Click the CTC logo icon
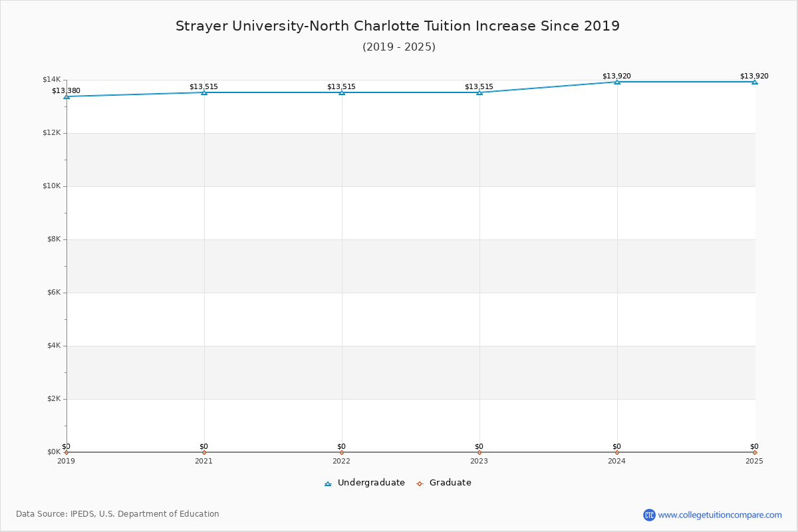This screenshot has width=798, height=532. tap(649, 515)
